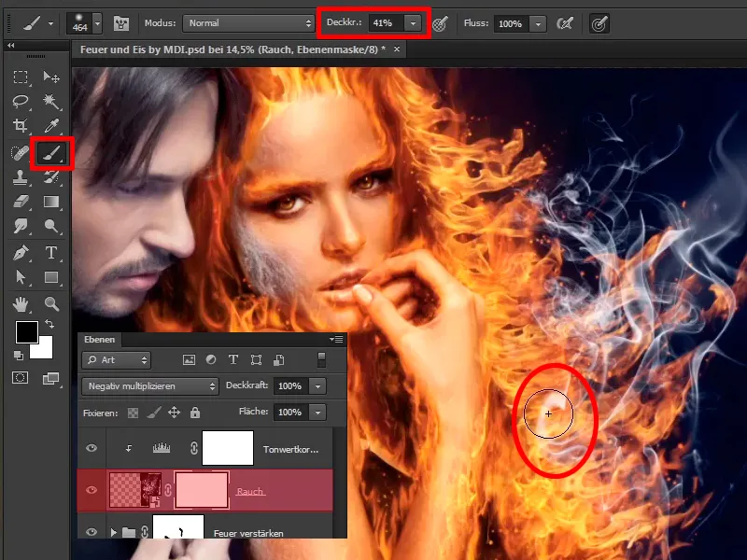747x560 pixels.
Task: Select the Rauch layer mask thumbnail
Action: click(202, 490)
